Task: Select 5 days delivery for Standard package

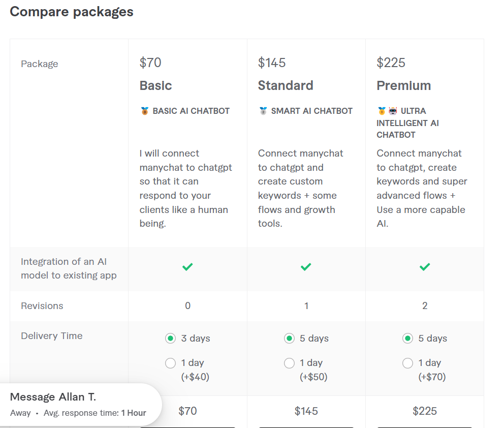Action: 289,339
